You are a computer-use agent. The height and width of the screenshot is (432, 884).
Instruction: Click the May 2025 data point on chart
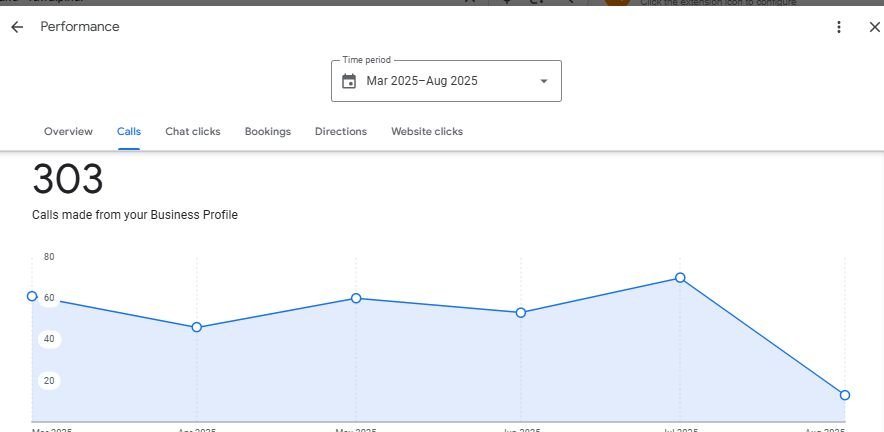coord(356,298)
